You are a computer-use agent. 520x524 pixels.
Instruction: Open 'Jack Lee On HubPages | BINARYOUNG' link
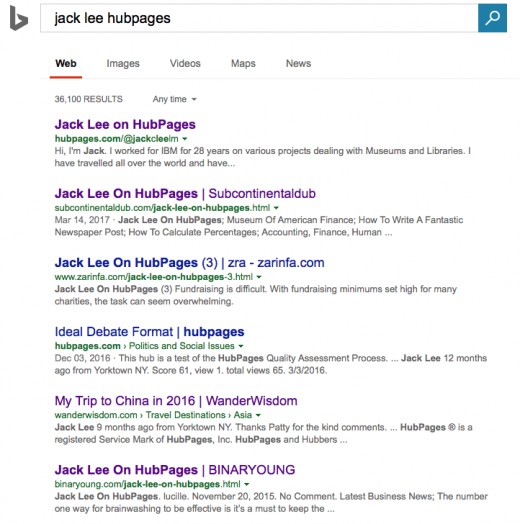pos(175,470)
